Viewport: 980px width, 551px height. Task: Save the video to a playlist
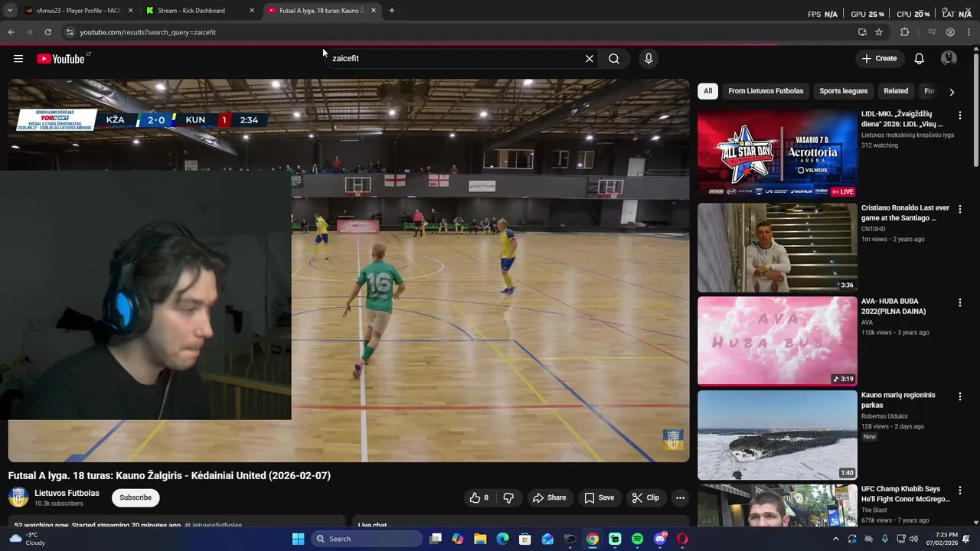pos(599,497)
